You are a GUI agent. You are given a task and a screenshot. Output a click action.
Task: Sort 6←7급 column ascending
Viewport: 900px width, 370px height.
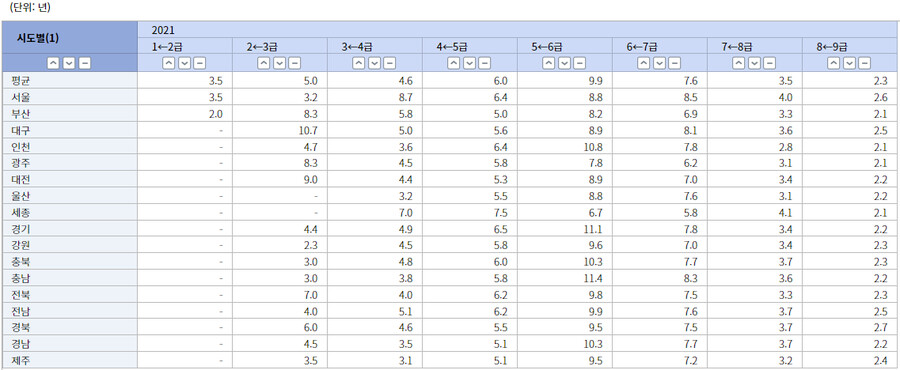pos(643,63)
